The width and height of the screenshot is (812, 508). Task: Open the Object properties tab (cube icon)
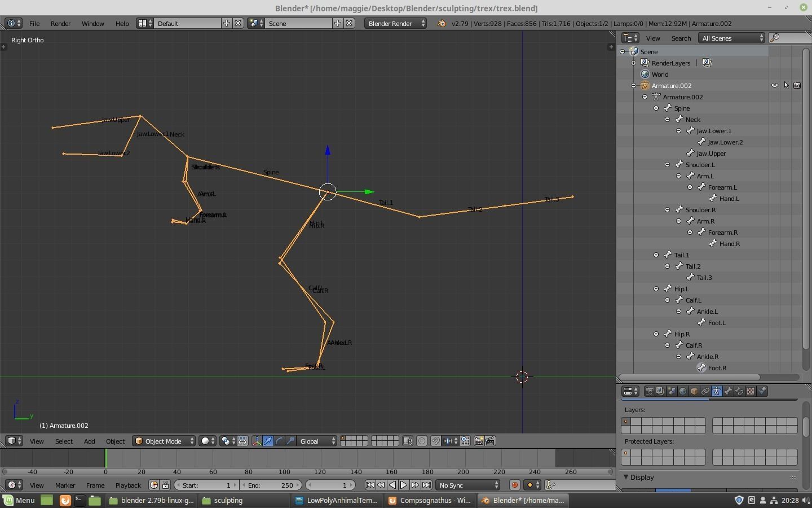[x=694, y=391]
